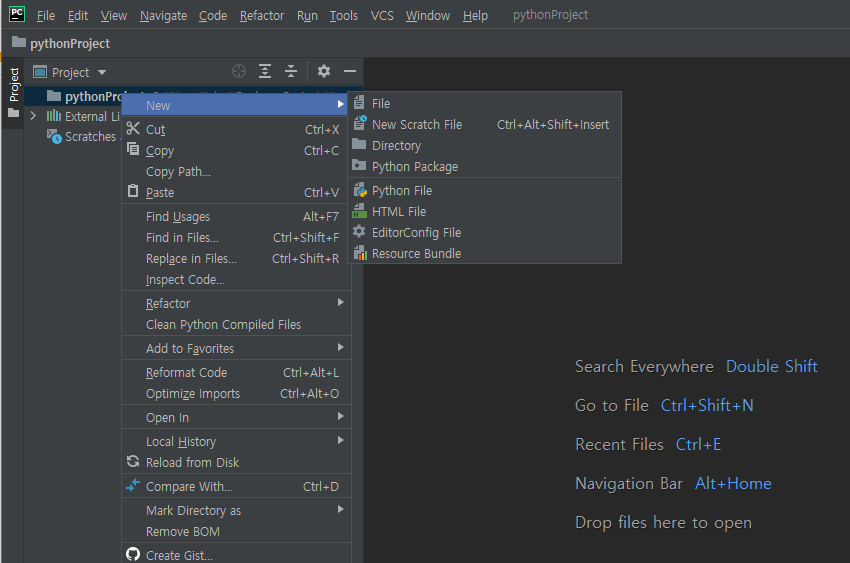Click the External Libraries bars icon
Image resolution: width=850 pixels, height=563 pixels.
click(x=54, y=115)
